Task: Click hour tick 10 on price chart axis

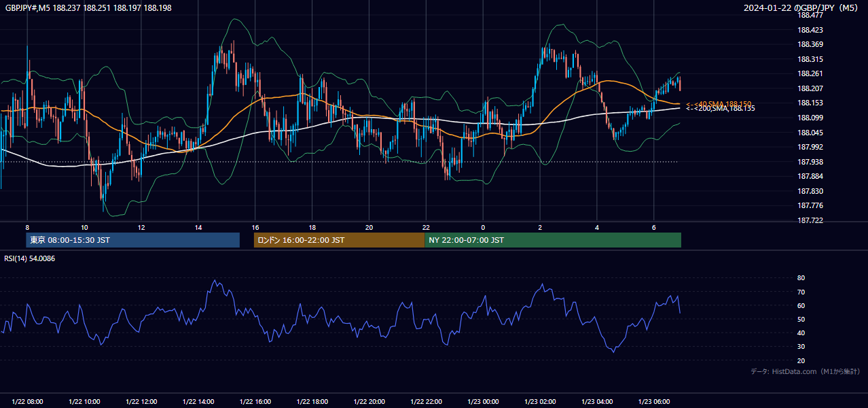Action: (x=84, y=227)
